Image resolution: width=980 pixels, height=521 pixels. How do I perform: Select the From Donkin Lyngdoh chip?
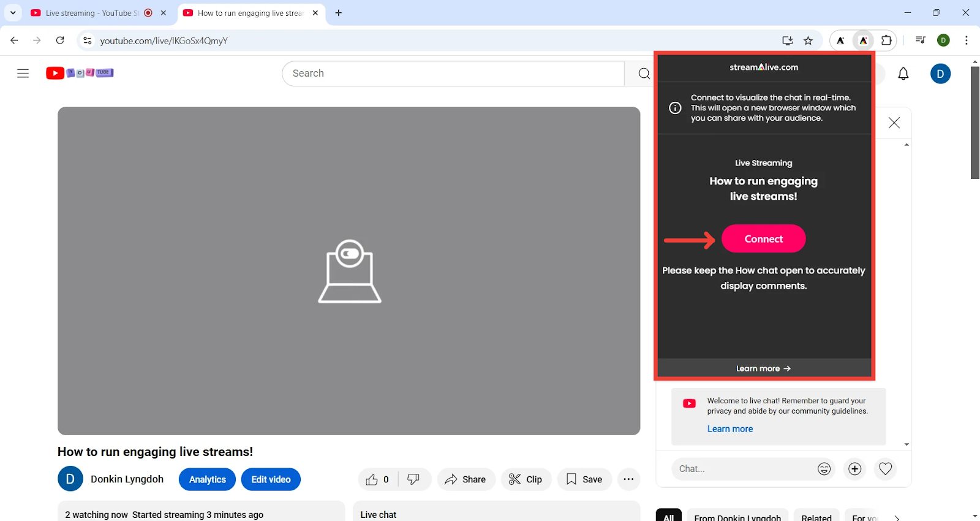[737, 516]
